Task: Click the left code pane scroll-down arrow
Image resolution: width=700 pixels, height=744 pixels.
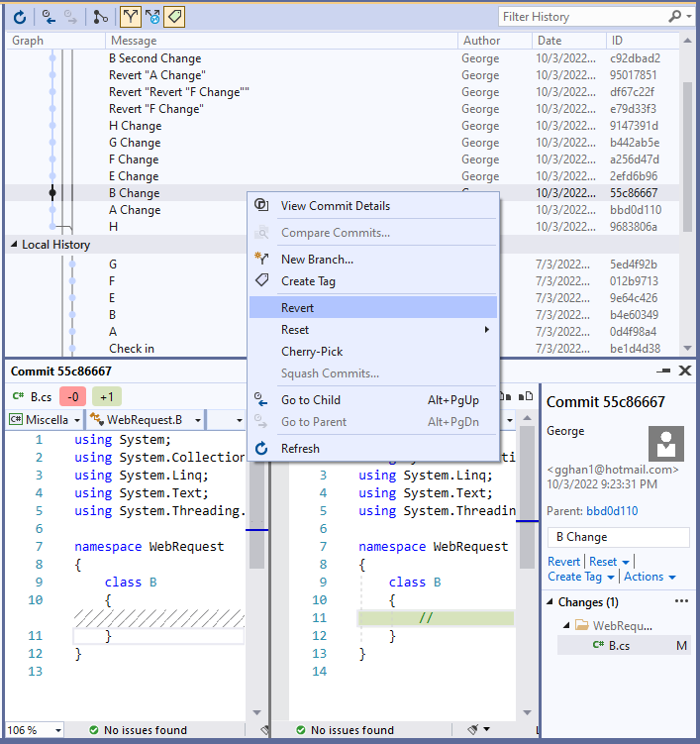Action: (x=257, y=712)
